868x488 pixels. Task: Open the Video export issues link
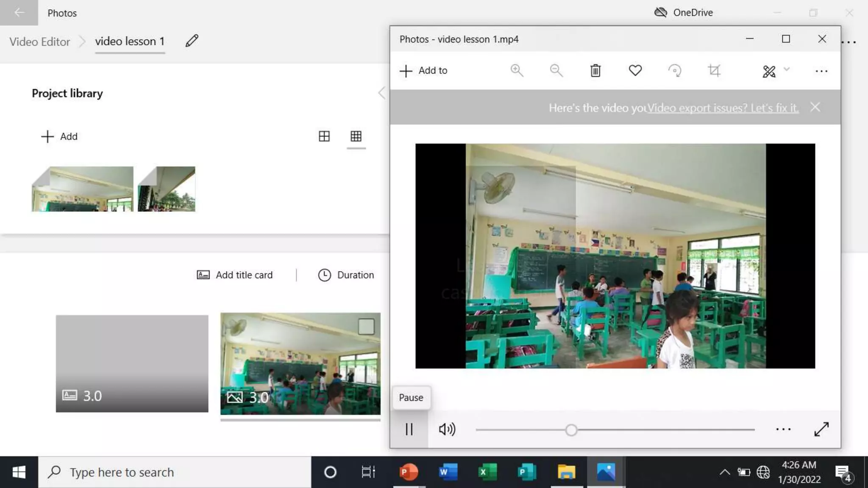(x=723, y=108)
